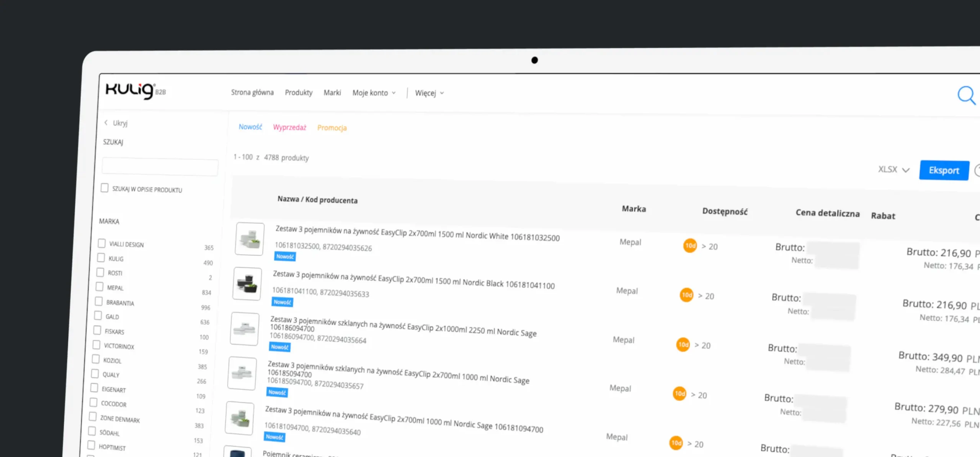Viewport: 980px width, 457px height.
Task: Check the Zone Denmark brand filter
Action: [x=92, y=416]
